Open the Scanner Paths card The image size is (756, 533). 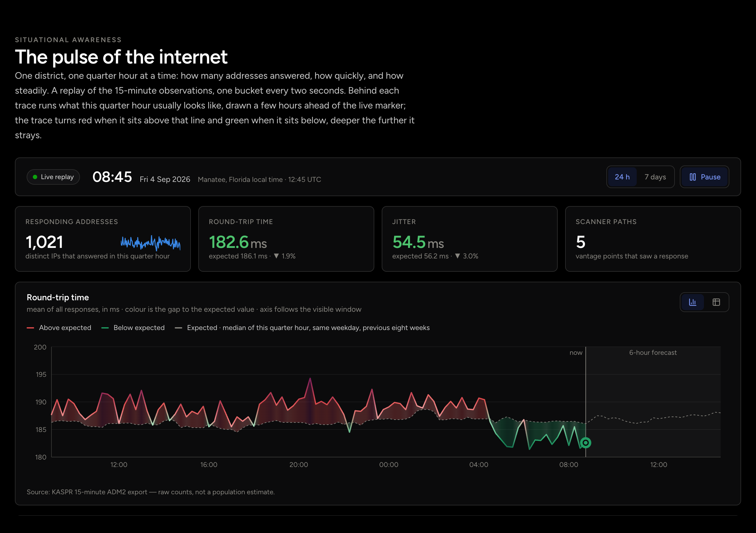tap(653, 239)
